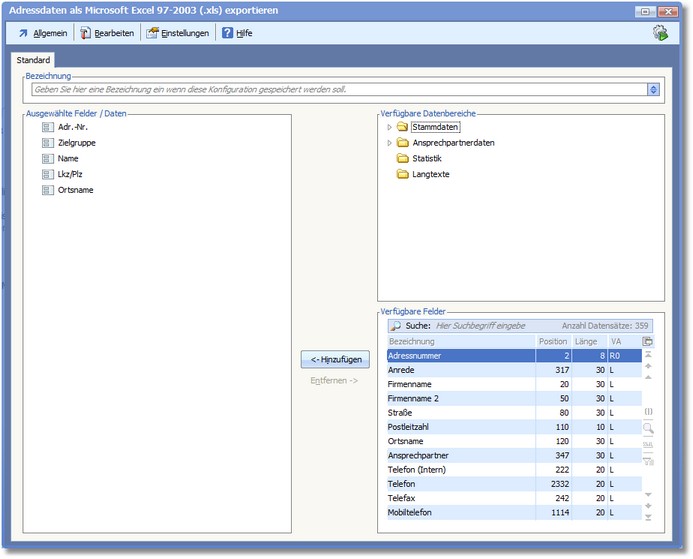Image resolution: width=693 pixels, height=559 pixels.
Task: Open the Bezeichnung dropdown arrow
Action: pos(653,89)
